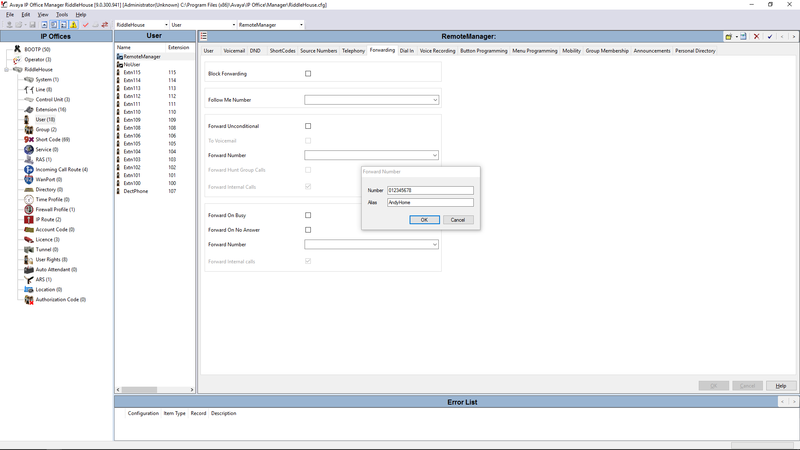Click the export record icon beside new record
800x450 pixels.
743,36
